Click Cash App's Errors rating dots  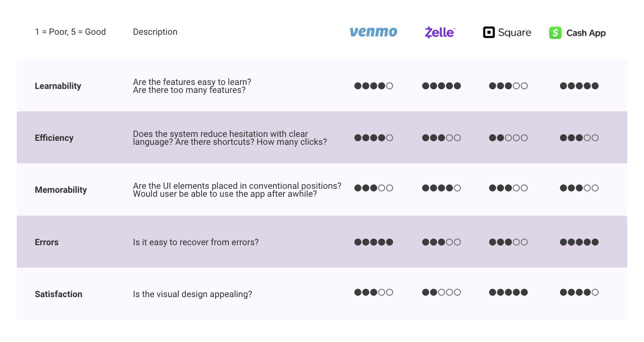tap(579, 242)
